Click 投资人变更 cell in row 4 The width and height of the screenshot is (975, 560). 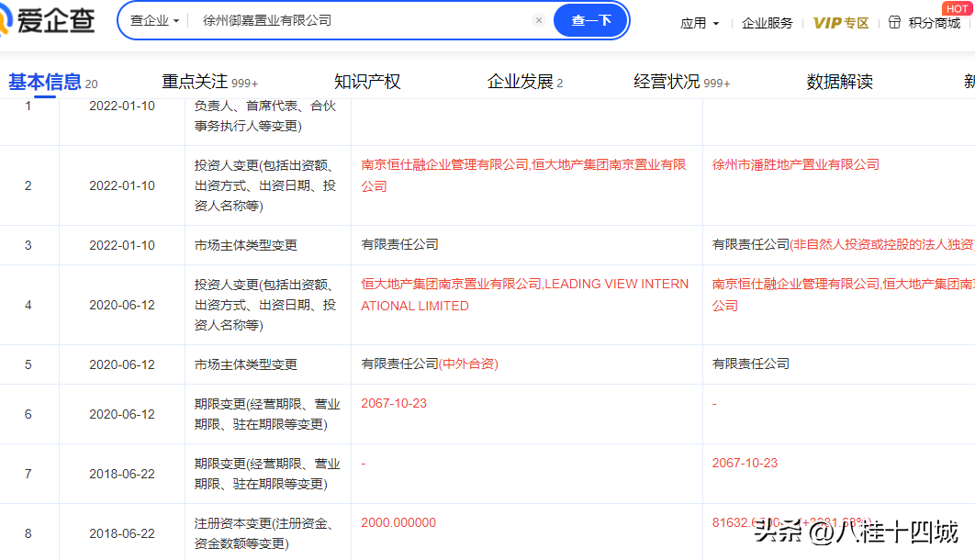(268, 305)
